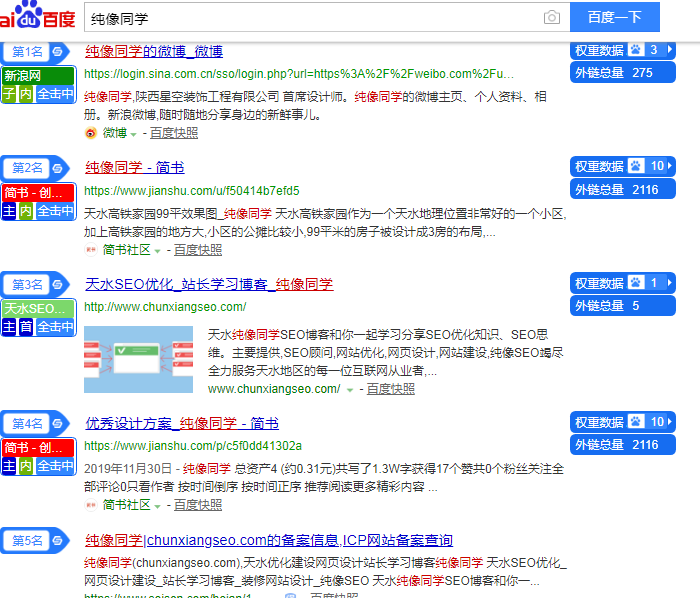Open 百度快照 of second result
Viewport: 700px width, 598px height.
coord(198,250)
